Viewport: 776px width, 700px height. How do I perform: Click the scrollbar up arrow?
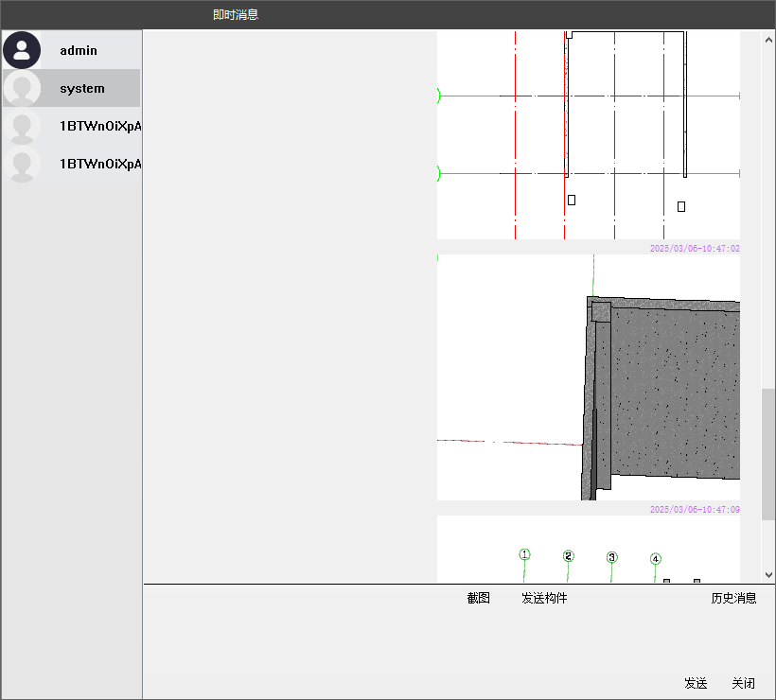tap(768, 39)
